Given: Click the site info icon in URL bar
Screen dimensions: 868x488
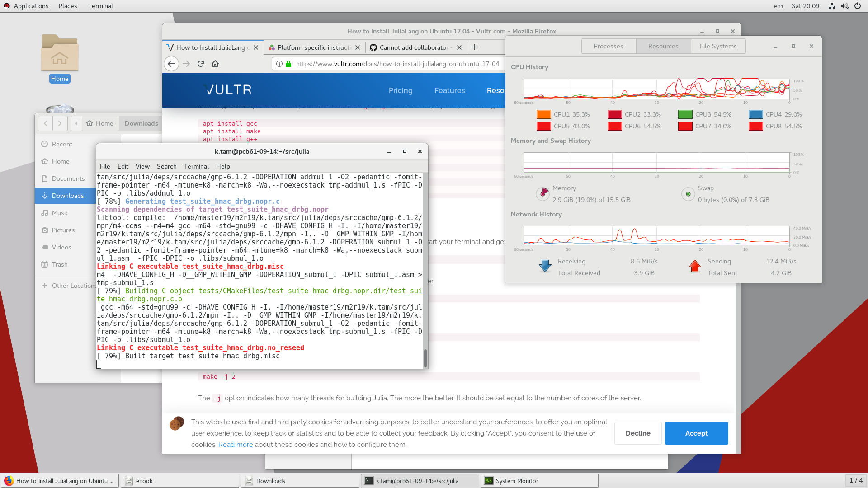Looking at the screenshot, I should coord(279,64).
